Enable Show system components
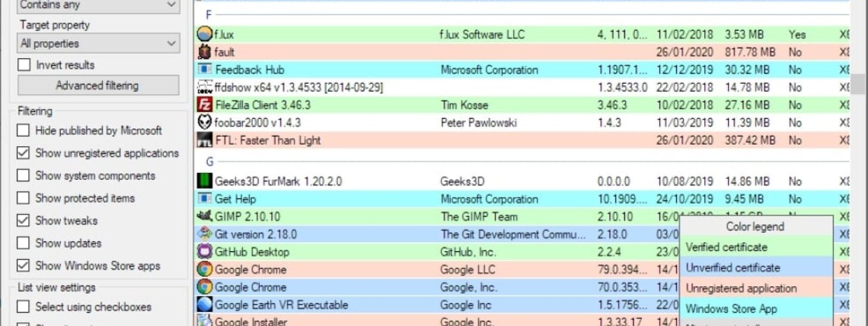The height and width of the screenshot is (326, 868). click(x=23, y=175)
